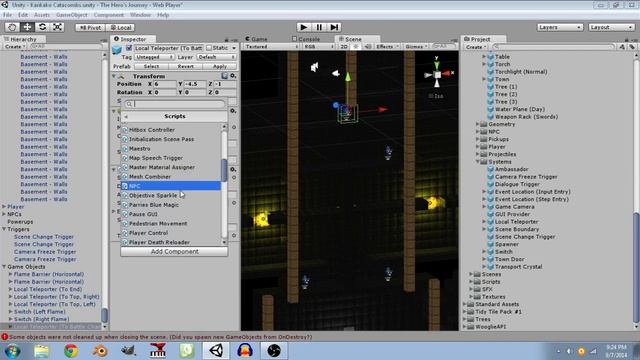Viewport: 640px width, 360px height.
Task: Pause the game with the pause button
Action: tap(319, 27)
